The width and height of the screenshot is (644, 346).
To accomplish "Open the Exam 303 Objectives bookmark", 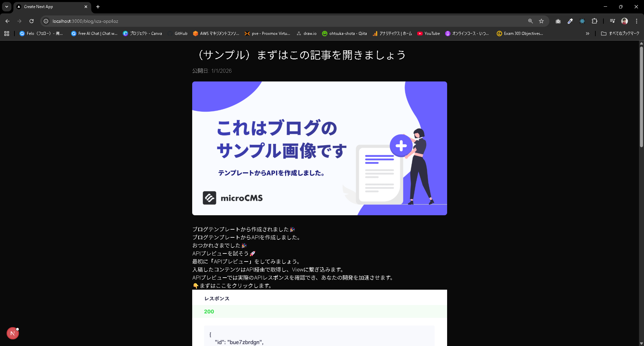I will click(520, 34).
